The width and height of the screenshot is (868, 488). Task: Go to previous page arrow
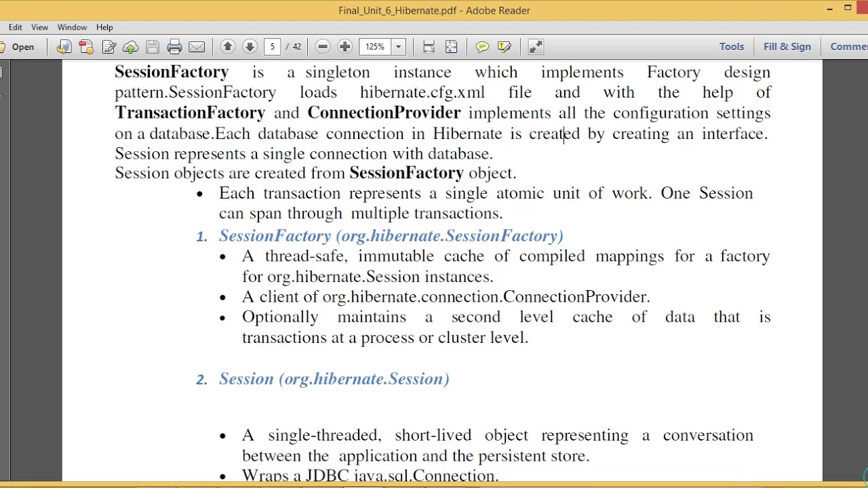(x=228, y=47)
